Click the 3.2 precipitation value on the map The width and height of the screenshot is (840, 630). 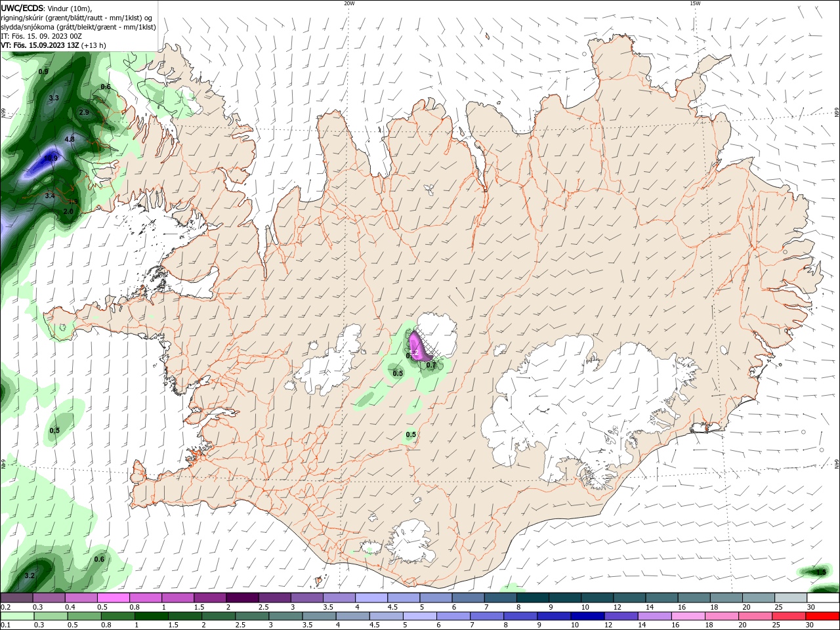point(29,576)
